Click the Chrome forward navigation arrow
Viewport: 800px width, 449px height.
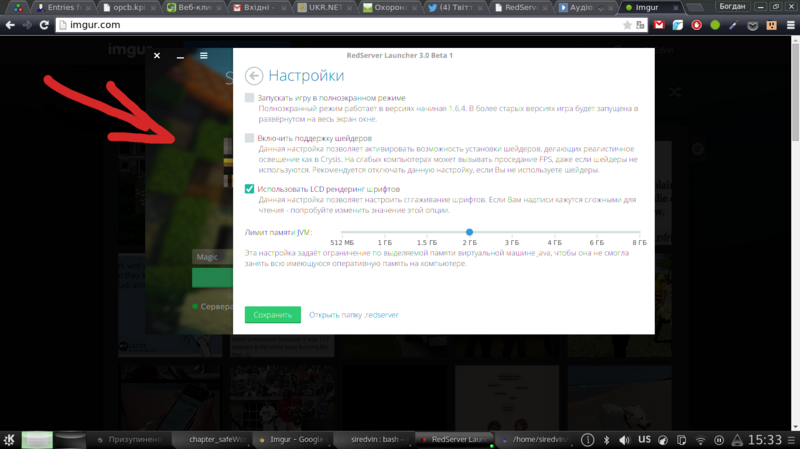coord(27,24)
